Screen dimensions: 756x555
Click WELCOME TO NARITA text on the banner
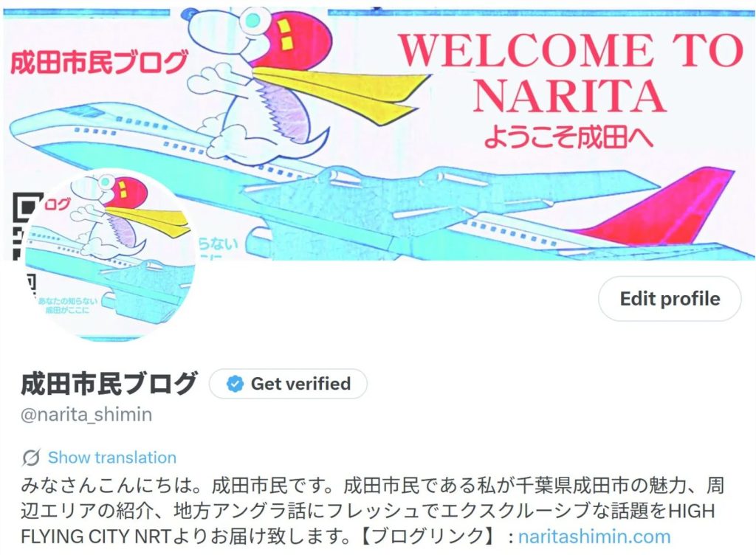(x=571, y=73)
